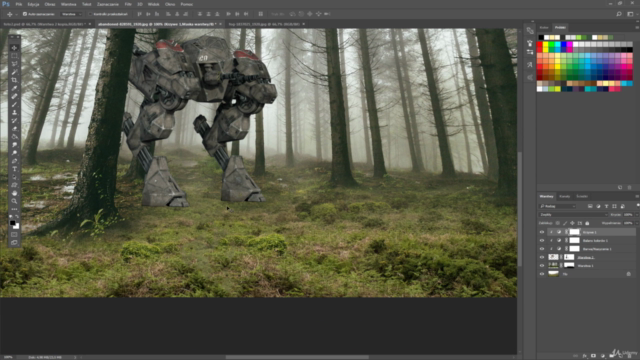The height and width of the screenshot is (360, 640).
Task: Change screen mode icon in toolbox
Action: point(14,242)
